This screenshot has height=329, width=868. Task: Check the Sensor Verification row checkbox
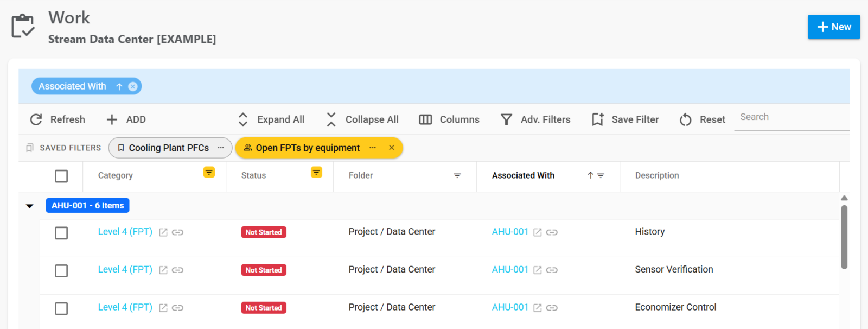point(61,271)
